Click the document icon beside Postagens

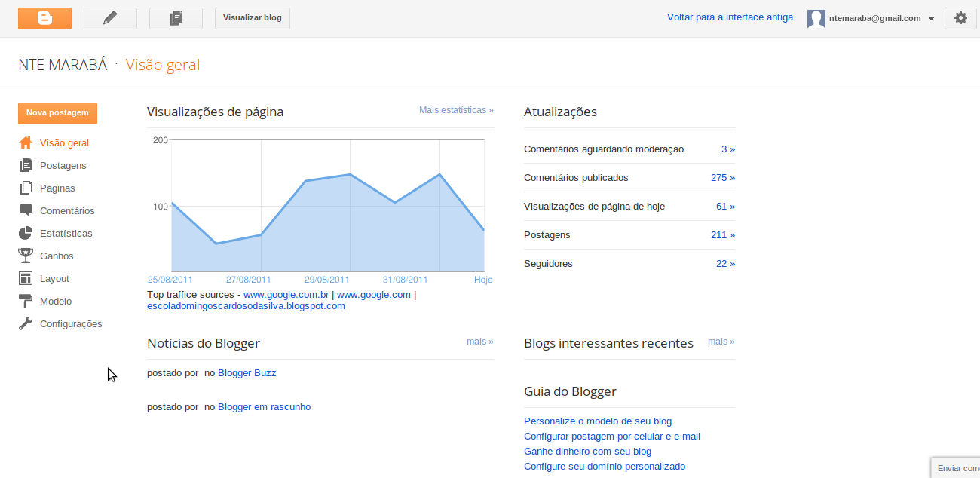(x=26, y=165)
